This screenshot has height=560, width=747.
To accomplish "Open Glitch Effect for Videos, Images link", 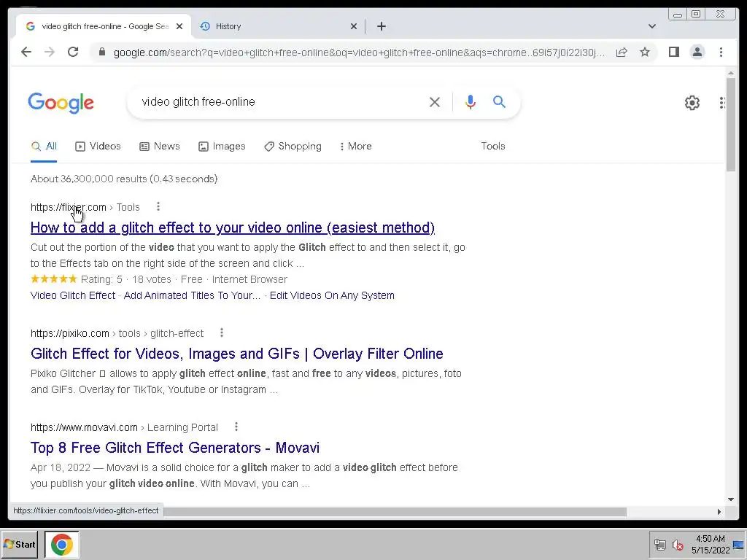I will coord(237,354).
